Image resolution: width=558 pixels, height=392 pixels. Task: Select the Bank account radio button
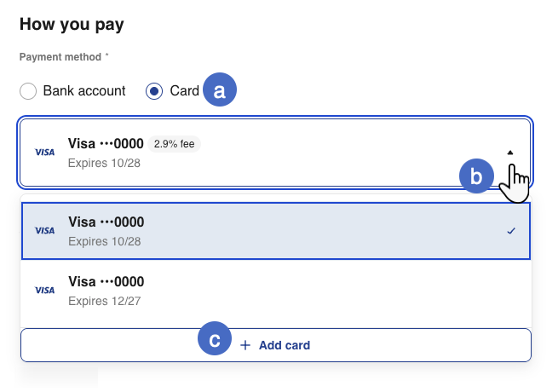[28, 91]
